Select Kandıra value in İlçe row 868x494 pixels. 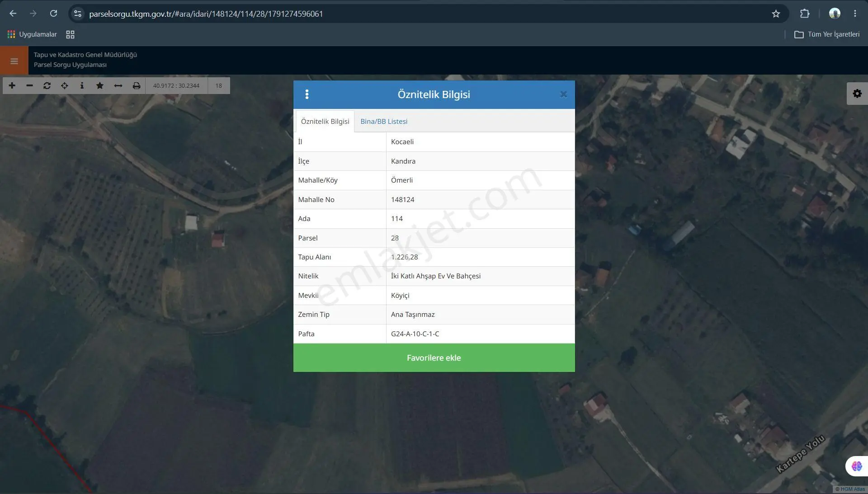pyautogui.click(x=403, y=161)
